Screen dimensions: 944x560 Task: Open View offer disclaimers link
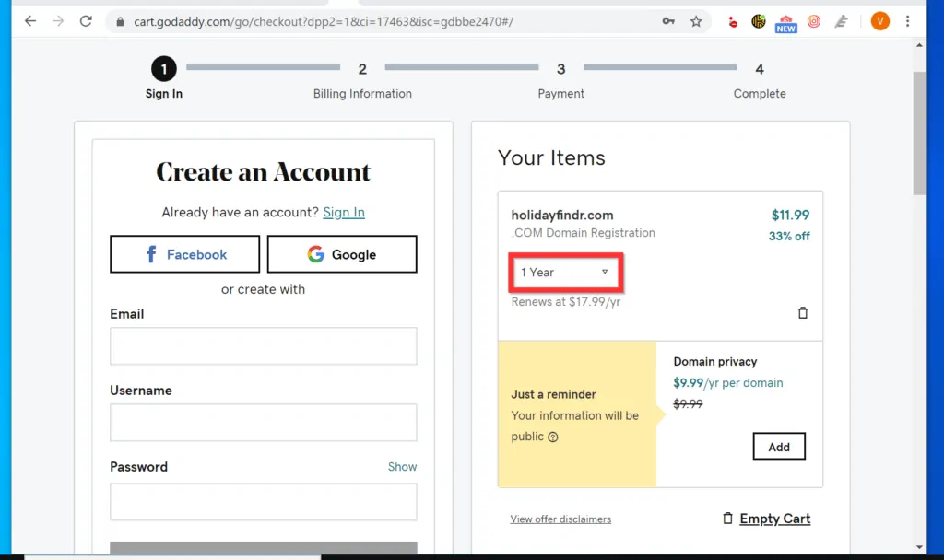coord(560,519)
